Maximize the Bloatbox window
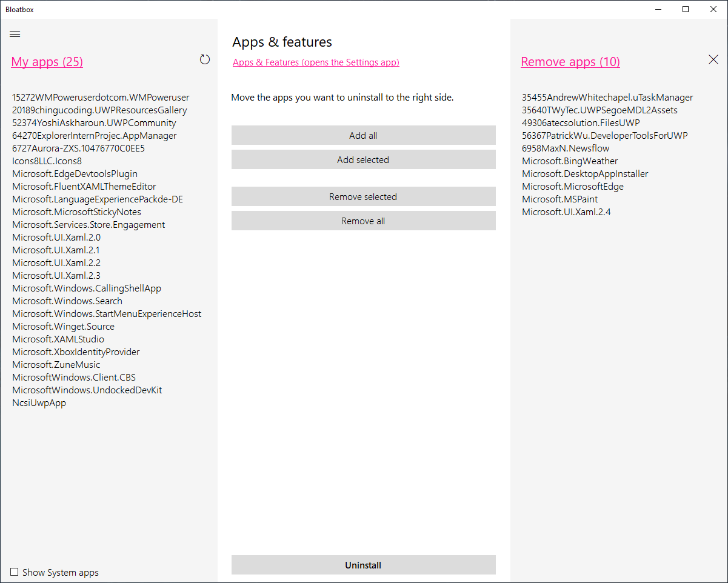This screenshot has height=583, width=728. [686, 9]
